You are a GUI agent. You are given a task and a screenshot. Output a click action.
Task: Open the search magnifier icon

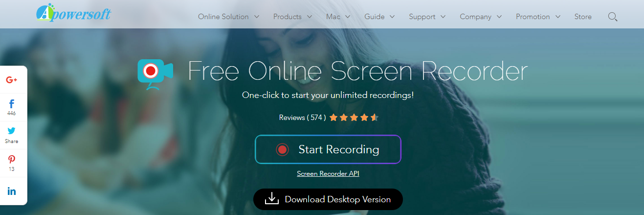tap(612, 17)
